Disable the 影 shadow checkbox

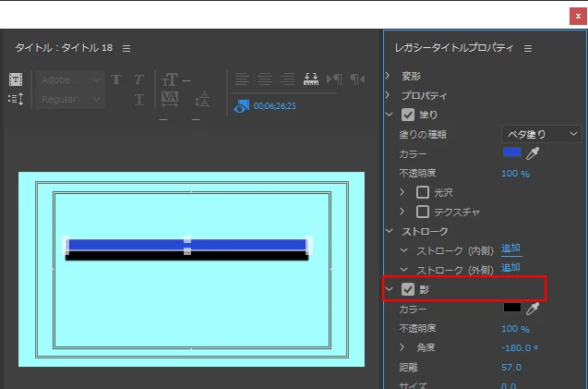[x=408, y=289]
